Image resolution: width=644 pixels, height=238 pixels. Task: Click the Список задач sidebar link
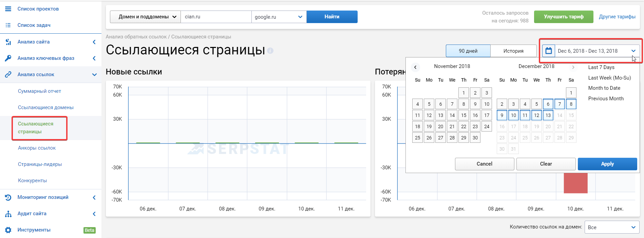tap(34, 25)
